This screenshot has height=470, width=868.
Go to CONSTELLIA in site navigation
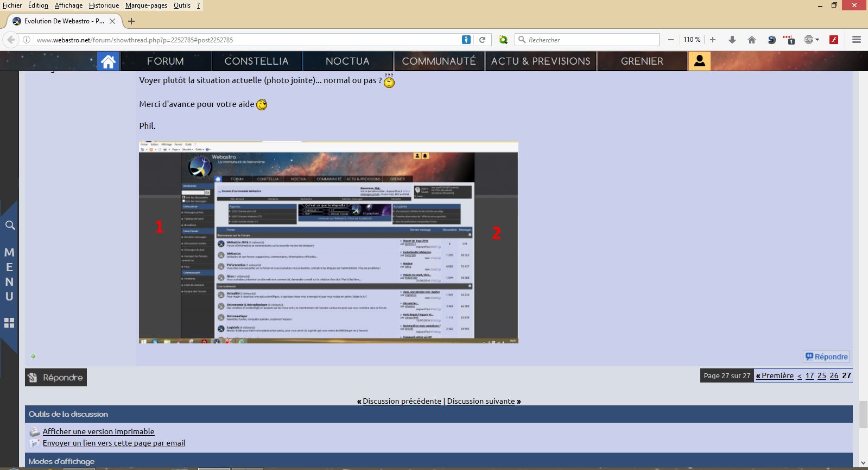(256, 61)
